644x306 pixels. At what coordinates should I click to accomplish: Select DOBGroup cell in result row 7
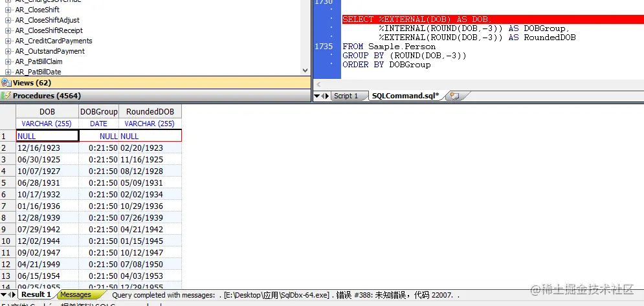[99, 206]
